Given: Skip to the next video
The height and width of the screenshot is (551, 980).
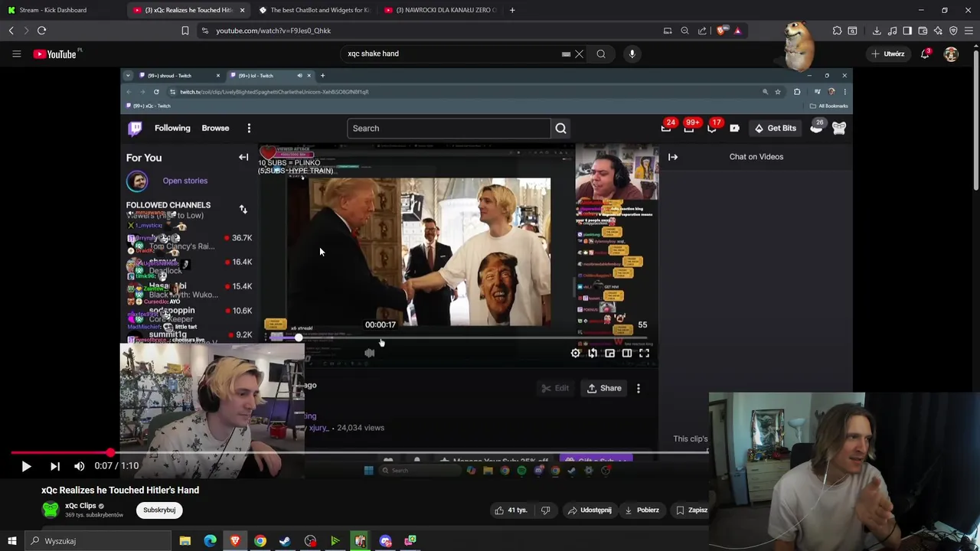Looking at the screenshot, I should [x=54, y=466].
